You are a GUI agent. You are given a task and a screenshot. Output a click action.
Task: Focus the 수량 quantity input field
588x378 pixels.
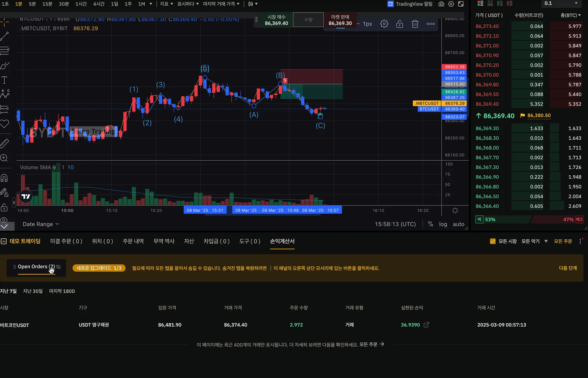(308, 20)
